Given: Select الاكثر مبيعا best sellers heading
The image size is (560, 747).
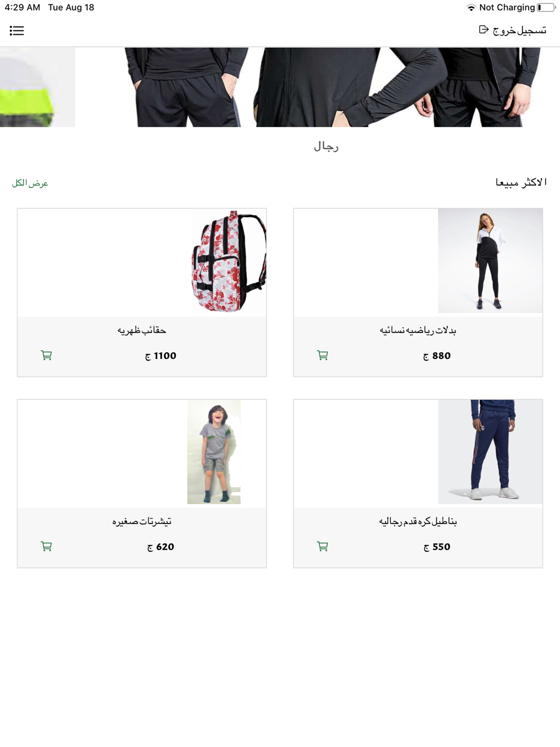Looking at the screenshot, I should (x=521, y=183).
